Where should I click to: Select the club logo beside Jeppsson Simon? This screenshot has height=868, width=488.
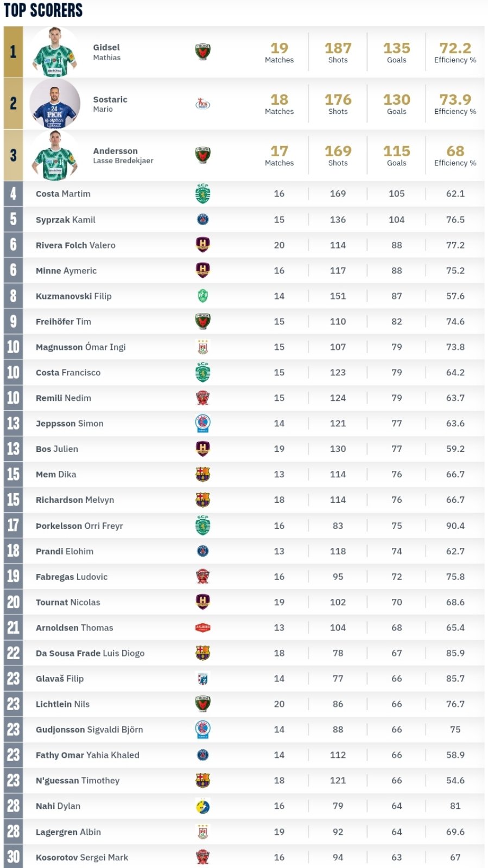[x=202, y=423]
